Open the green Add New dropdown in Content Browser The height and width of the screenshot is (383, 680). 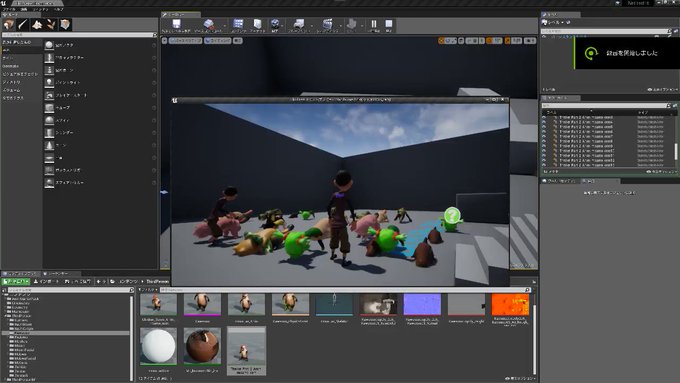pos(16,282)
